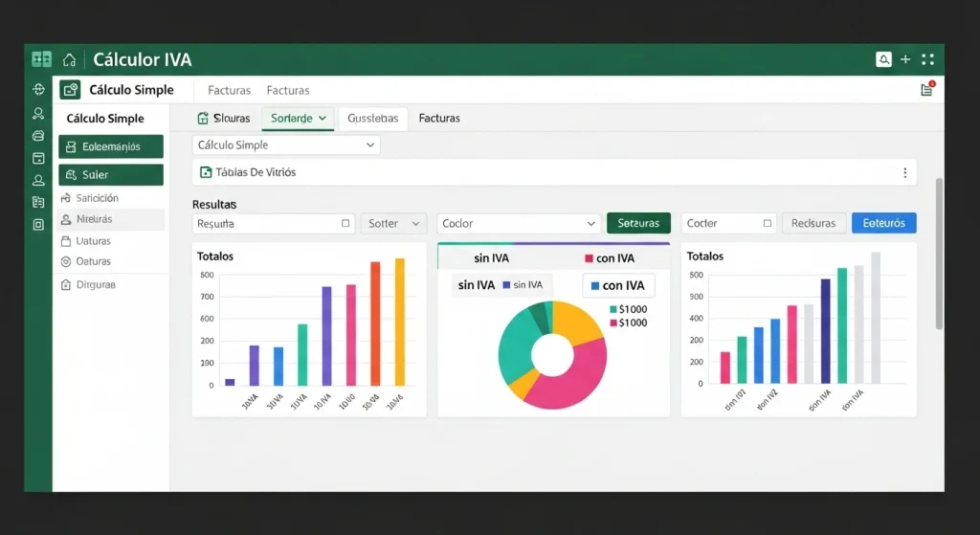The height and width of the screenshot is (535, 980).
Task: Toggle the small square in the Resurta field
Action: click(345, 223)
